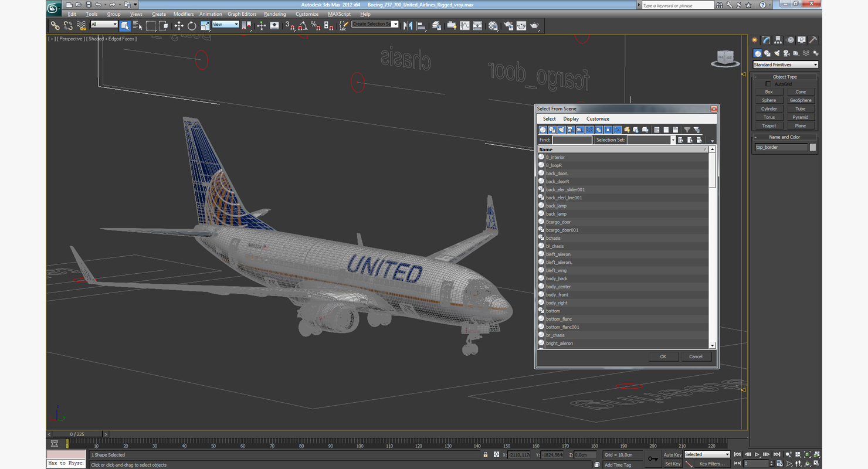This screenshot has height=469, width=868.
Task: Open the key filter Selected dropdown
Action: (707, 454)
